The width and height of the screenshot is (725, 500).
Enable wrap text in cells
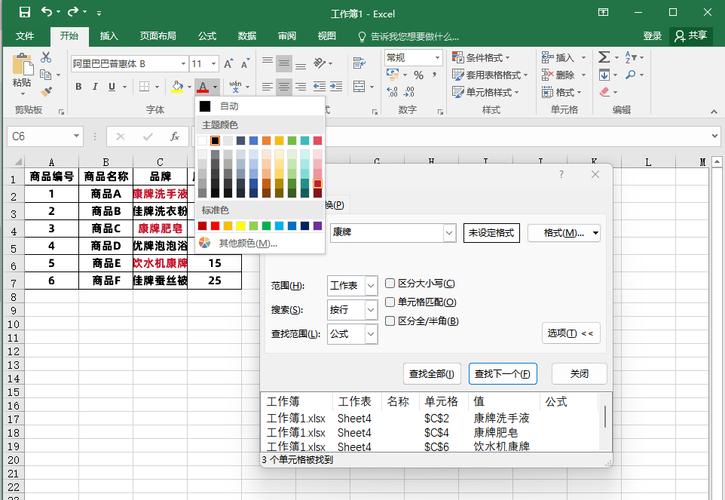(359, 63)
